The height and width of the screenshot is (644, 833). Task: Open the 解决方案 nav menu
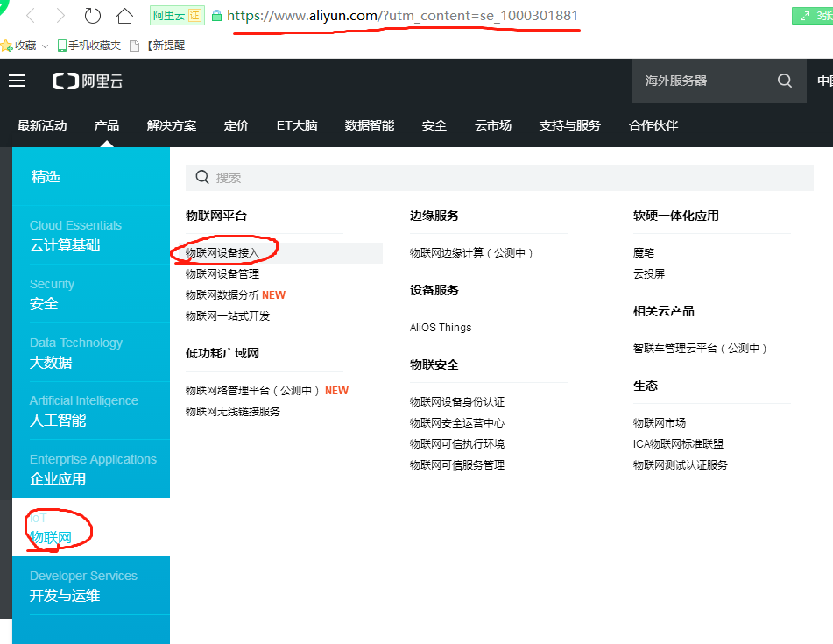point(172,125)
